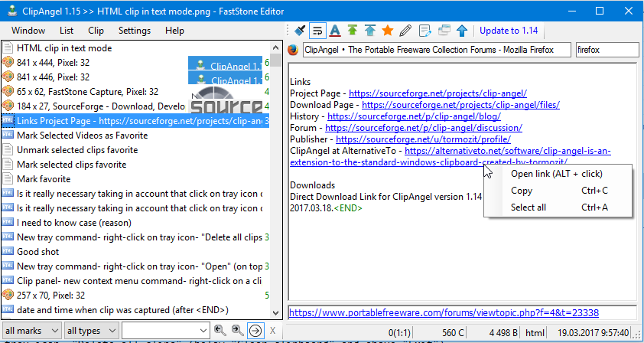Click the Firefox application icon beside window title
The height and width of the screenshot is (343, 644).
point(293,50)
